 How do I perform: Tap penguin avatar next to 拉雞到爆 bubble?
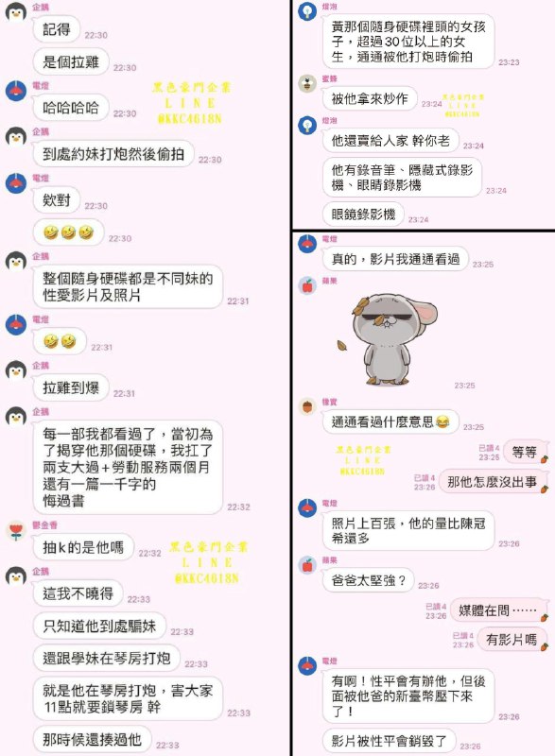coord(15,370)
